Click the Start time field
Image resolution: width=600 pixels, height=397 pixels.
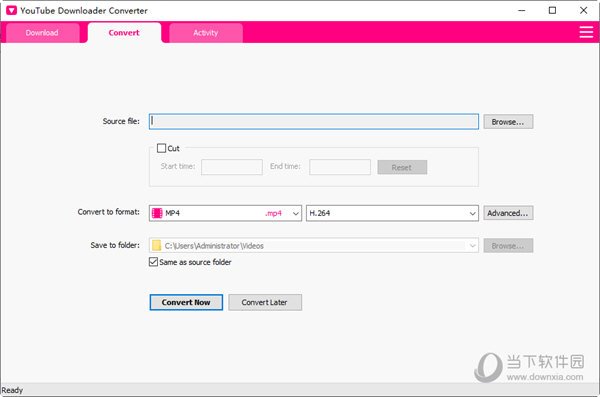(x=232, y=167)
